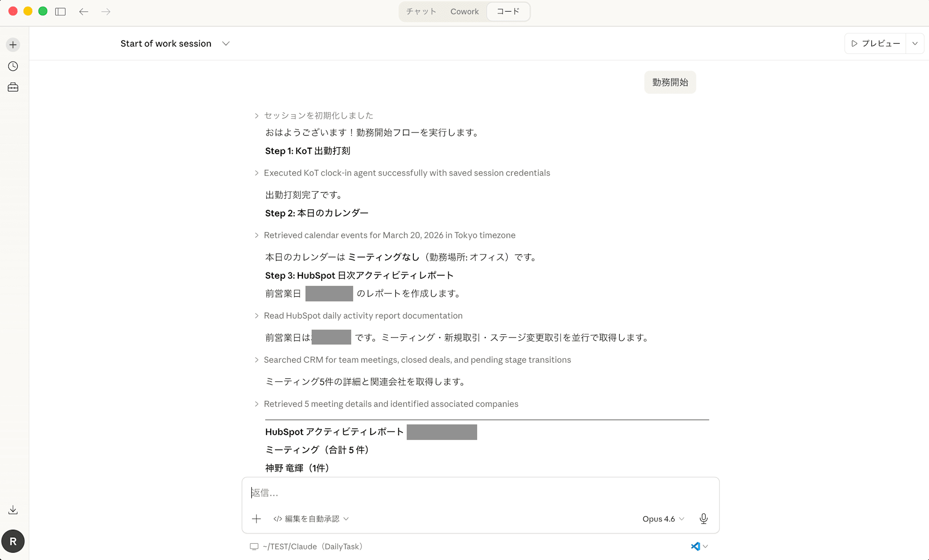Start voice input with the microphone icon

[x=704, y=519]
